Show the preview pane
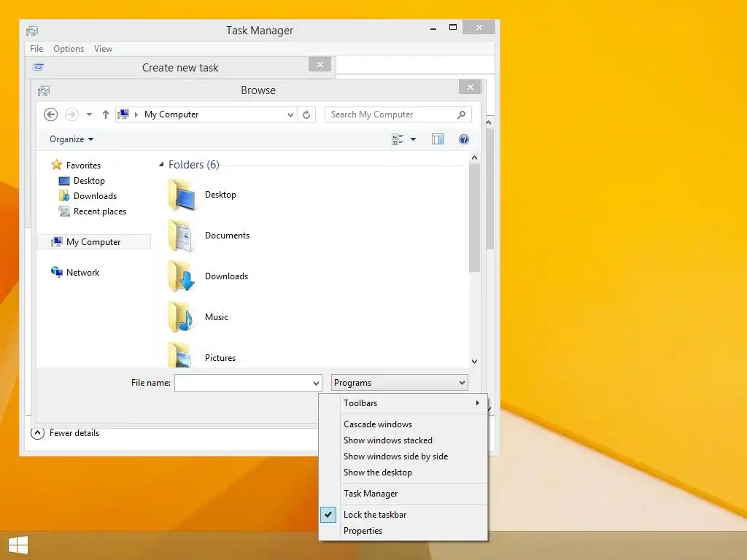The width and height of the screenshot is (747, 560). [x=438, y=139]
